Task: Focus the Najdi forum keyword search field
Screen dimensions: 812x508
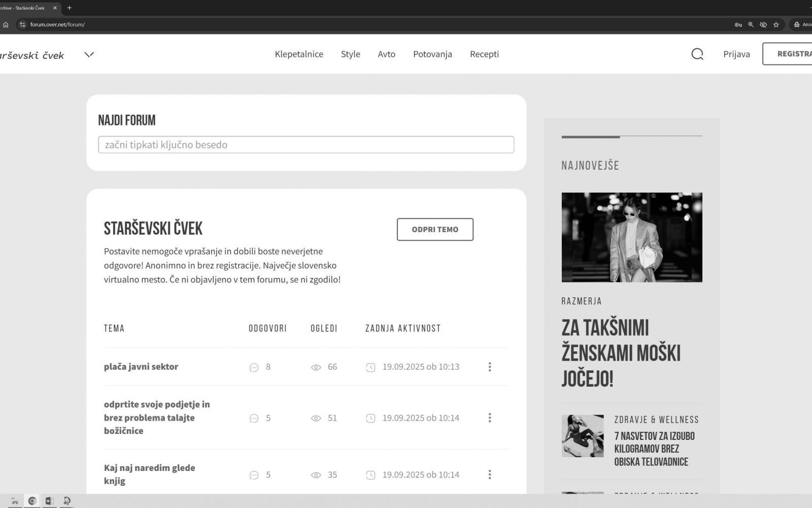Action: point(306,145)
